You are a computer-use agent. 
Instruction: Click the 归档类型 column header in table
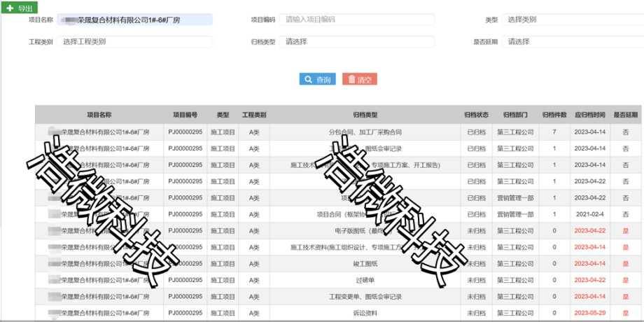pos(365,115)
